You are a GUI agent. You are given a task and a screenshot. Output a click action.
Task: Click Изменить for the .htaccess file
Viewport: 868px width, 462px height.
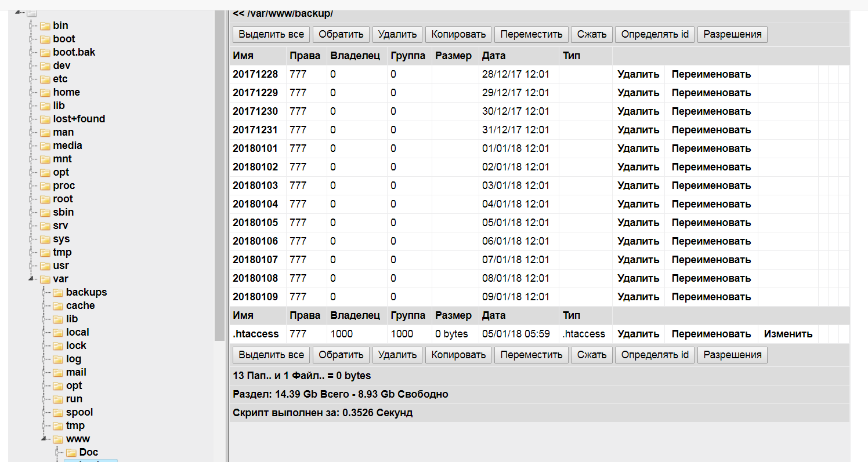[x=788, y=334]
